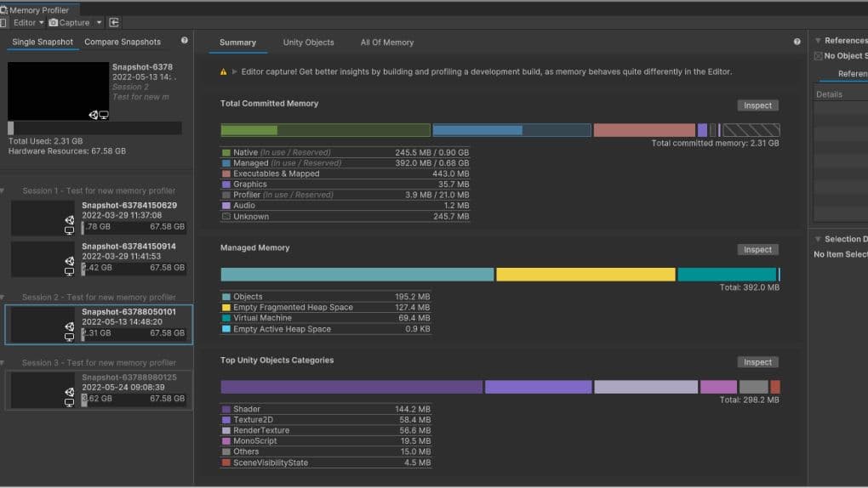Image resolution: width=868 pixels, height=488 pixels.
Task: Switch to the Compare Snapshots tab
Action: pyautogui.click(x=123, y=42)
